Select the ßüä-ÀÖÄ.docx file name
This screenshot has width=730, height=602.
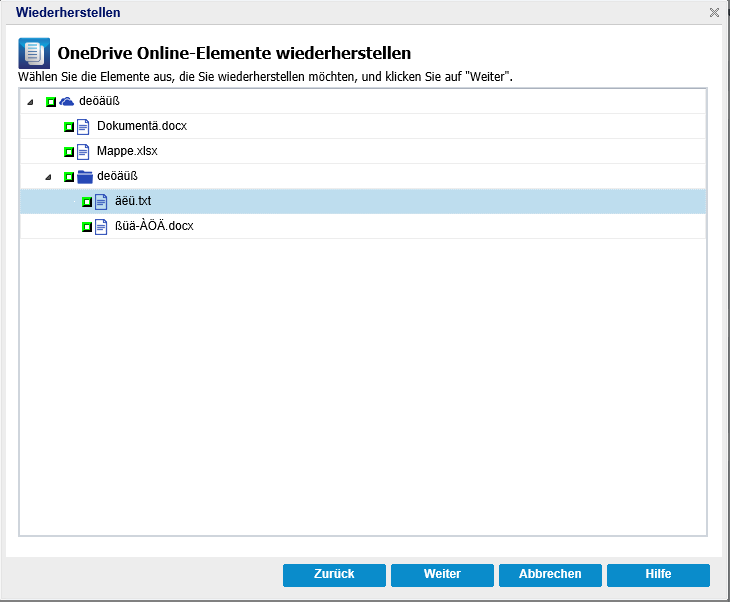point(154,226)
